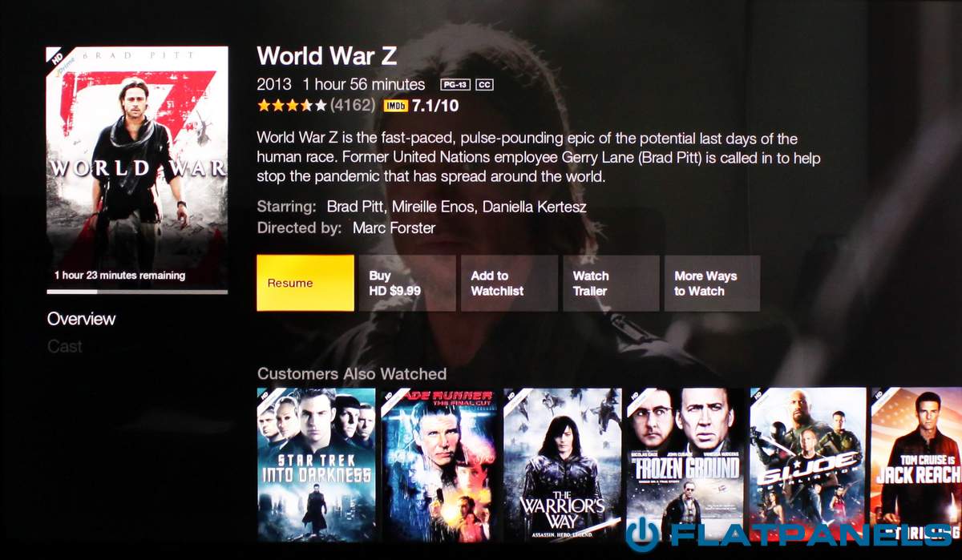Image resolution: width=962 pixels, height=560 pixels.
Task: Switch to the Cast section
Action: click(64, 347)
